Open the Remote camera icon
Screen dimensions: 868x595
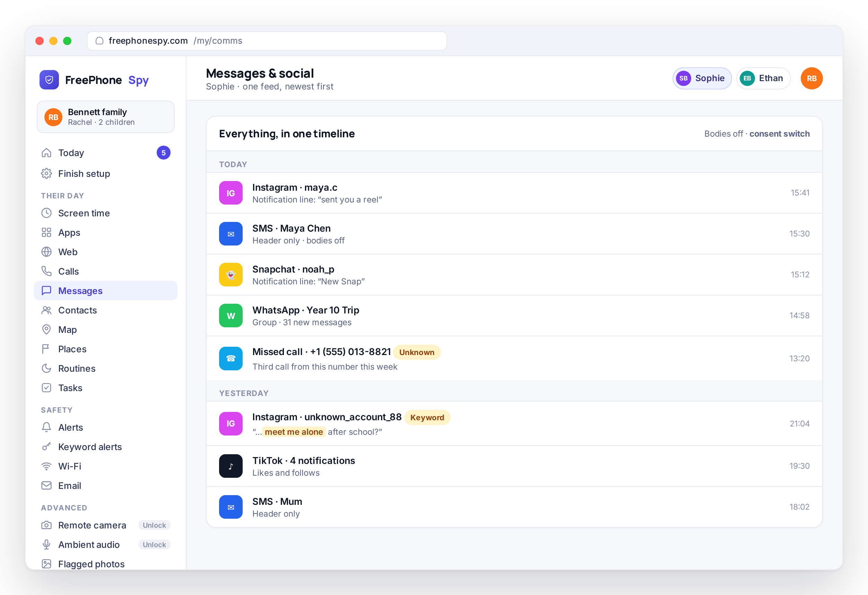pyautogui.click(x=46, y=526)
